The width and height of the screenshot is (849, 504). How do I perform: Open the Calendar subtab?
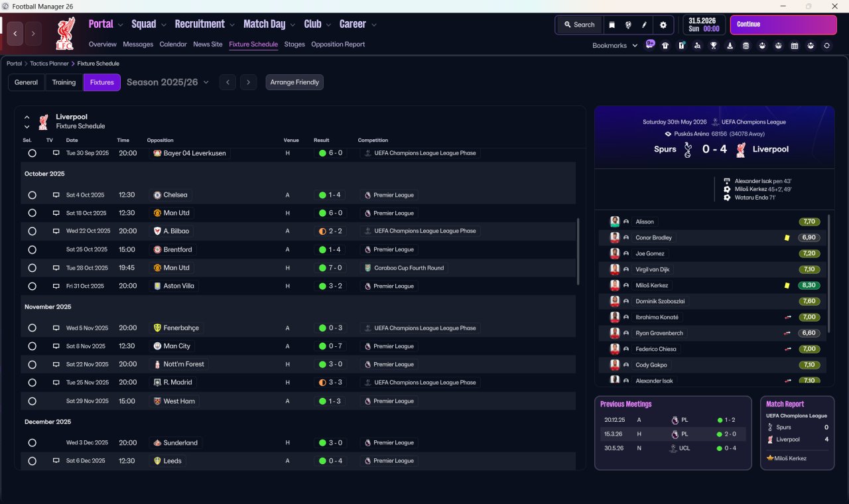[173, 44]
